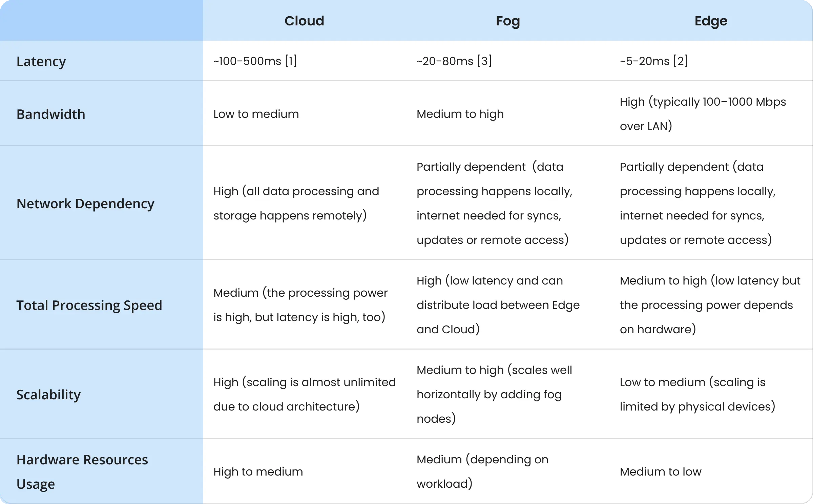Click the Cloud column header
The width and height of the screenshot is (813, 504).
[x=304, y=21]
